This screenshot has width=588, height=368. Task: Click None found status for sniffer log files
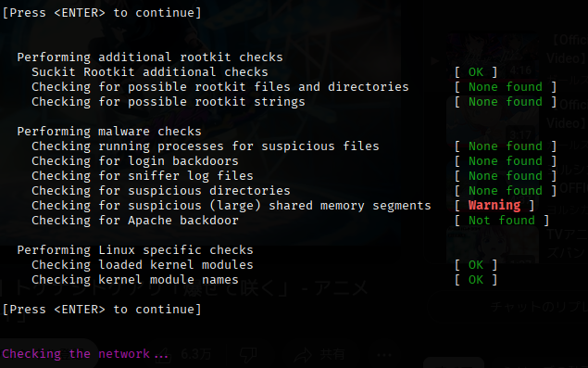click(506, 176)
